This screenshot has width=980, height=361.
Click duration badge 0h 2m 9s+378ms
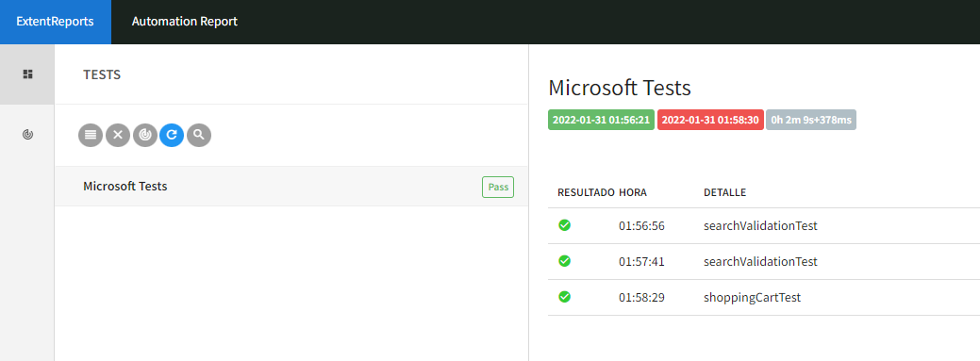(810, 120)
